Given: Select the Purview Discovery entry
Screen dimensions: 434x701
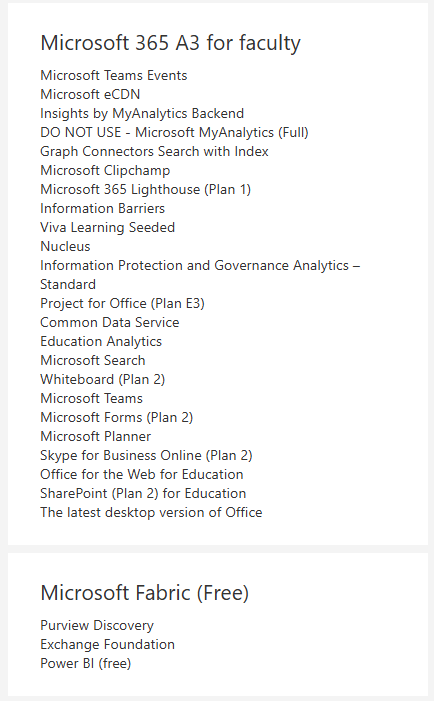Looking at the screenshot, I should 97,625.
